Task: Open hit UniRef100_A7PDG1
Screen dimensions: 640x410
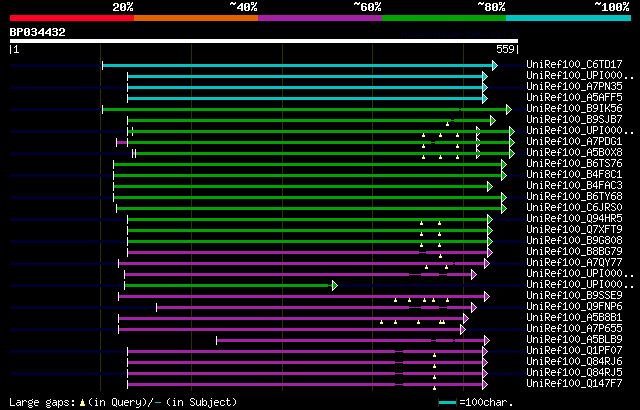Action: tap(574, 141)
